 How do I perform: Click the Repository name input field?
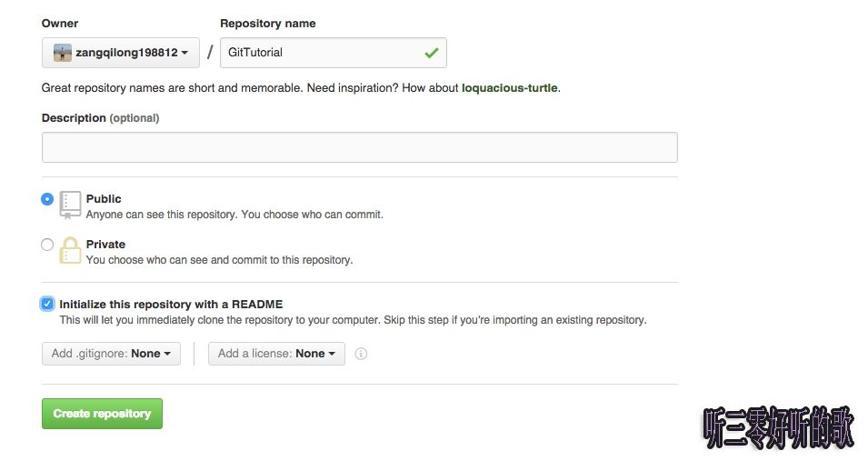(323, 53)
